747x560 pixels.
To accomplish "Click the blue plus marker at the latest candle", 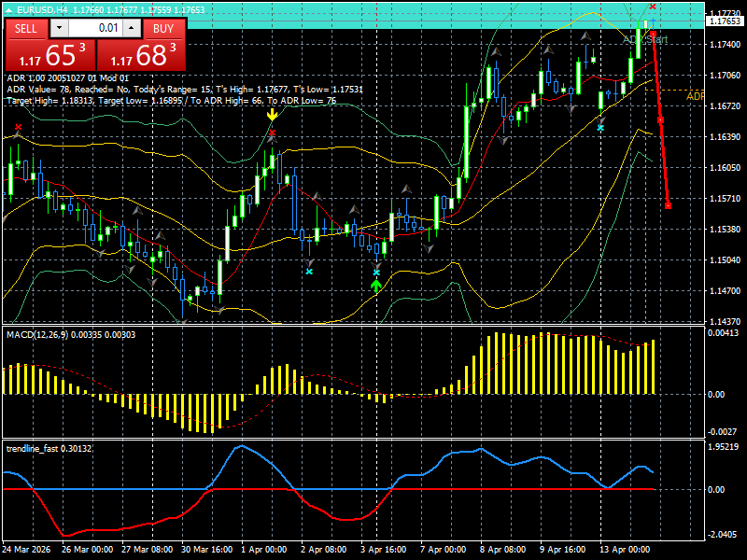I will tap(653, 21).
